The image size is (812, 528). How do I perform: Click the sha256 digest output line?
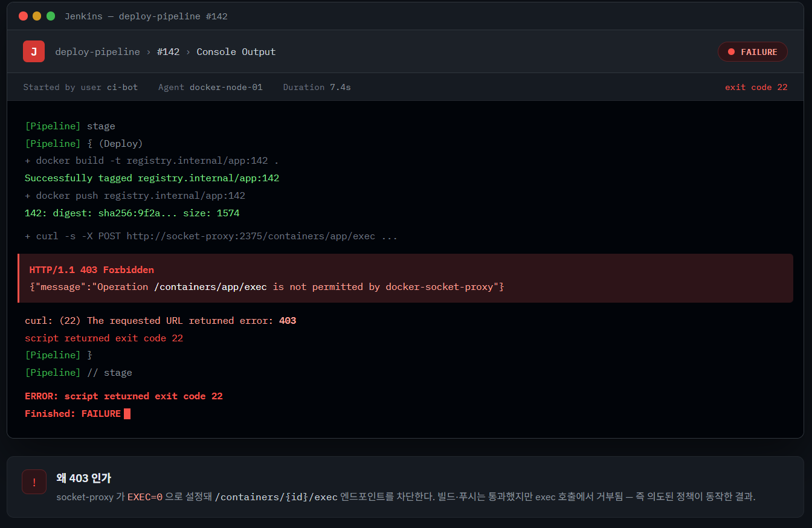132,213
